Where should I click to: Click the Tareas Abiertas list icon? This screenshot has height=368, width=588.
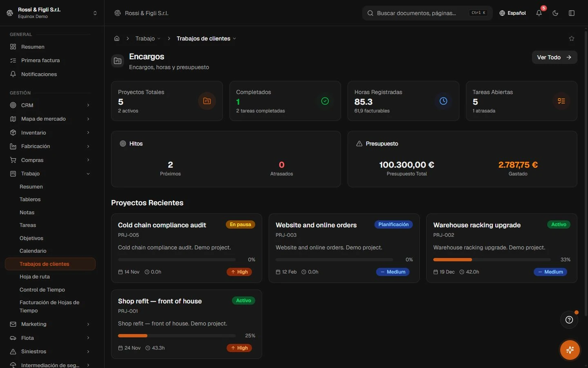(561, 101)
